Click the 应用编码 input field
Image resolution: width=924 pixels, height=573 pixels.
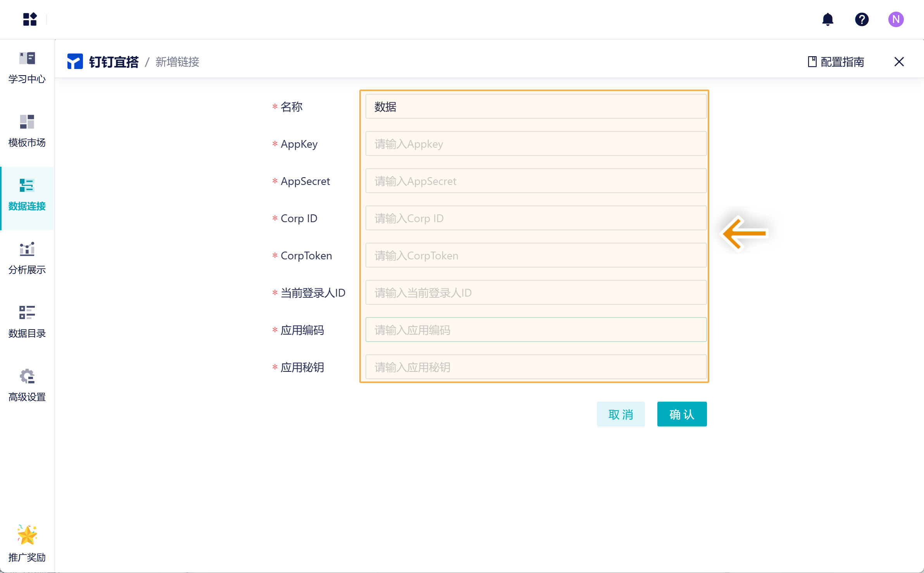click(536, 330)
